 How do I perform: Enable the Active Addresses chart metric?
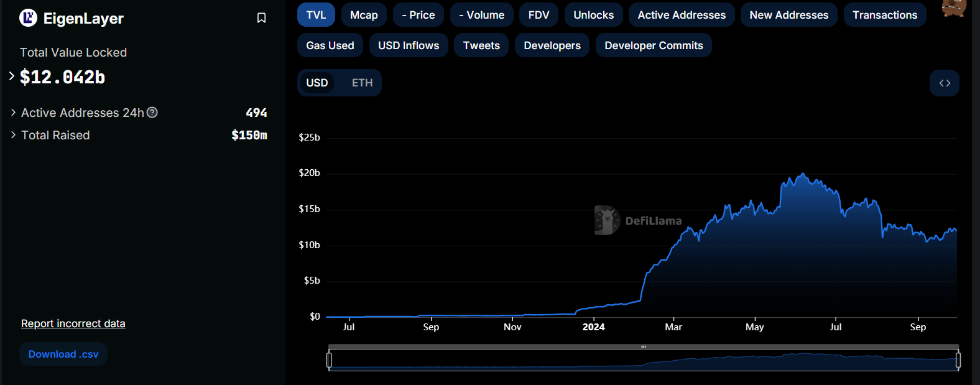coord(682,15)
